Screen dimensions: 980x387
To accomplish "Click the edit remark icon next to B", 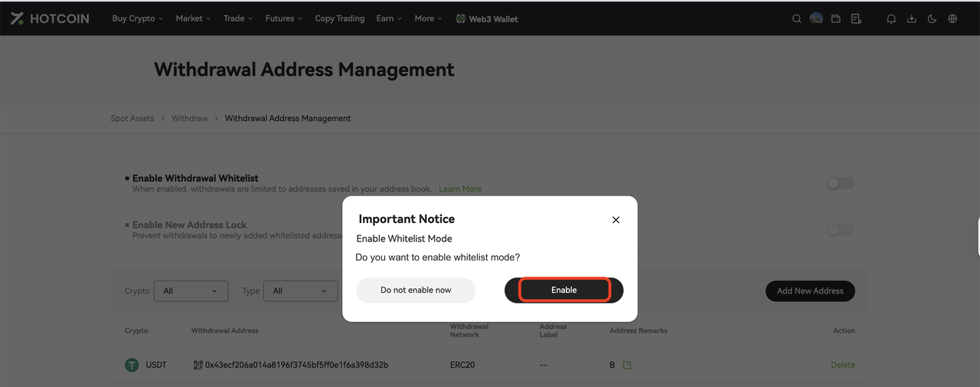I will 627,365.
